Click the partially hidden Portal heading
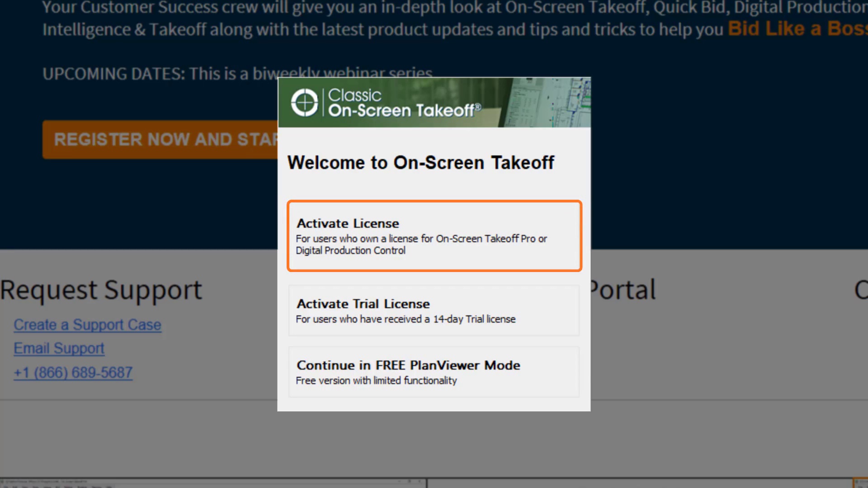The image size is (868, 488). point(623,290)
